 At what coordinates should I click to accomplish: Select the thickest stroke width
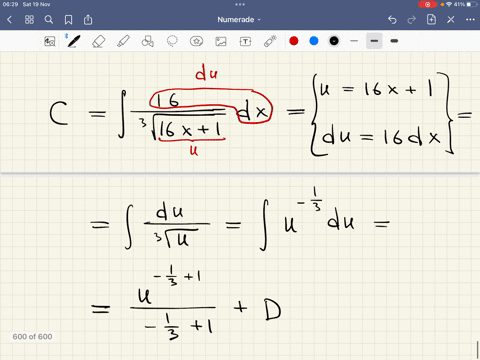tap(394, 41)
